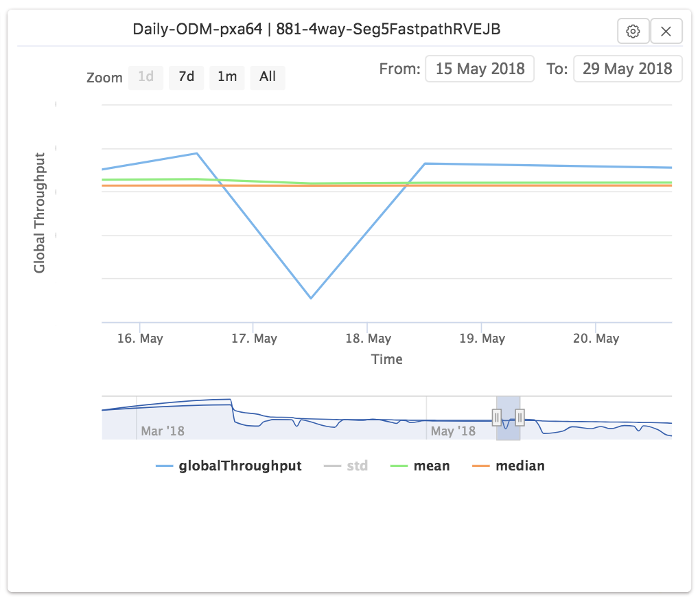Image resolution: width=700 pixels, height=603 pixels.
Task: Click the Global Throughput axis title
Action: [39, 213]
